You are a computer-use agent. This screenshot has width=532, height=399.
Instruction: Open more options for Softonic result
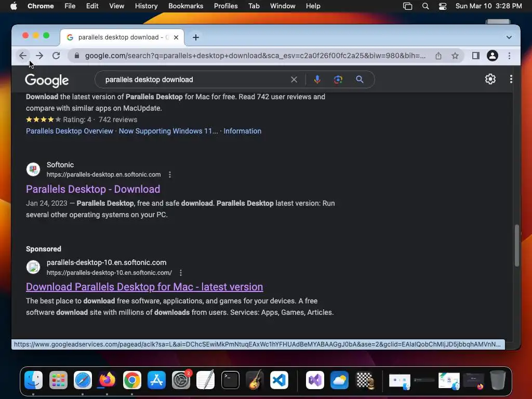click(x=170, y=175)
